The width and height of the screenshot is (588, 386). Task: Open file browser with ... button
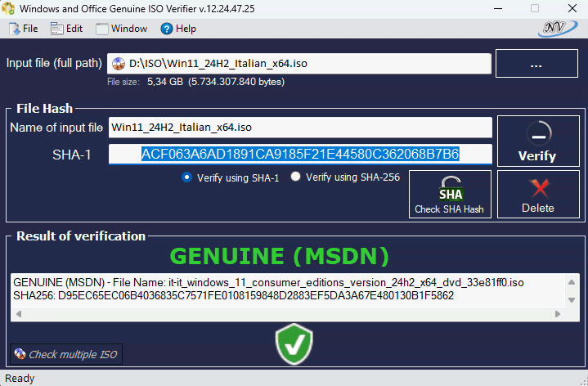[x=536, y=64]
